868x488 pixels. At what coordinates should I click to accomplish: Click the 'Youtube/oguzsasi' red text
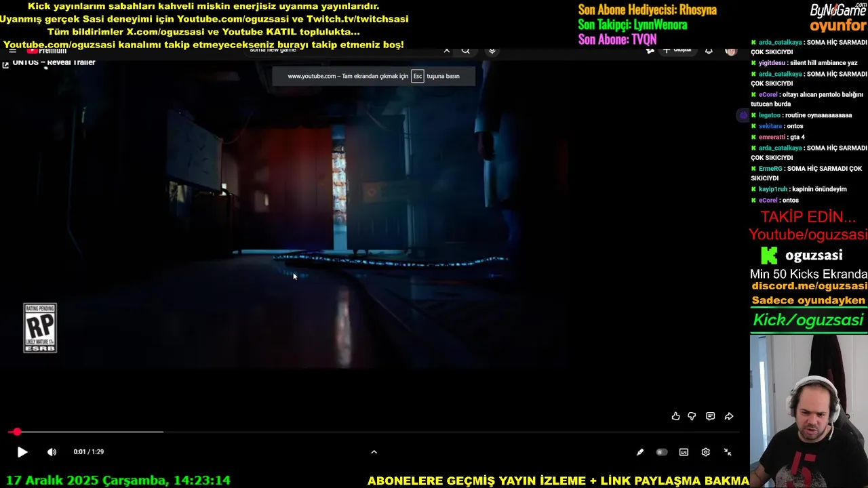[808, 235]
